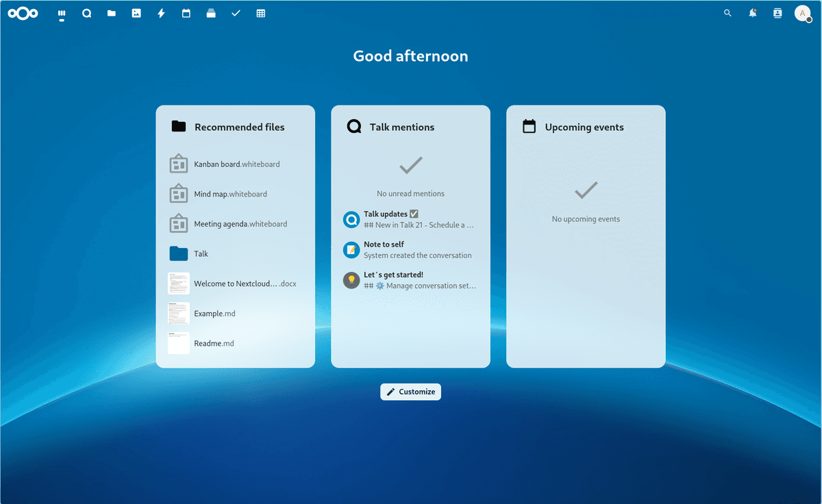822x504 pixels.
Task: Click the Customize button
Action: click(x=411, y=392)
